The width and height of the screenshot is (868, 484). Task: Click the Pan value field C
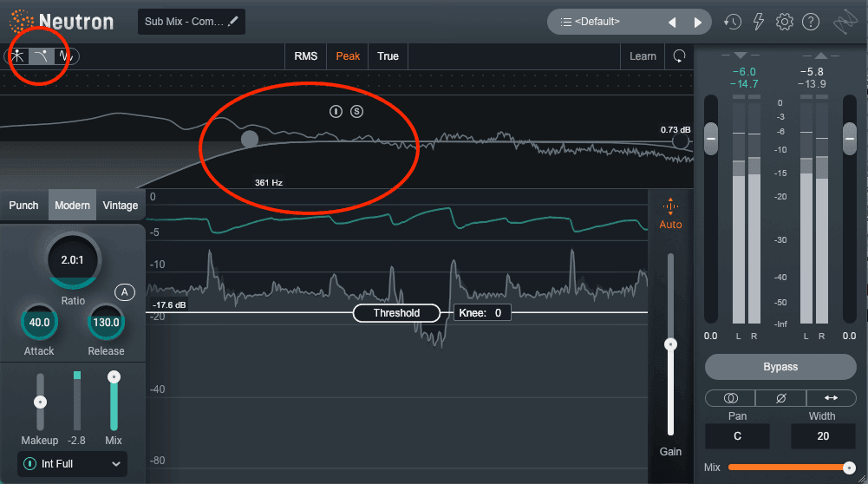coord(737,436)
